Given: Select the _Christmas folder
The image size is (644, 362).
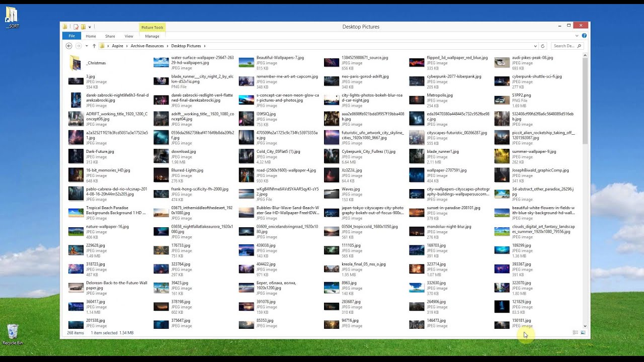Looking at the screenshot, I should pyautogui.click(x=96, y=62).
